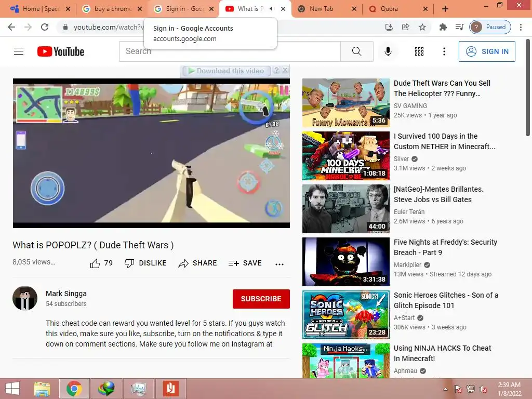Open Windows Start menu
The height and width of the screenshot is (399, 532).
[x=12, y=389]
